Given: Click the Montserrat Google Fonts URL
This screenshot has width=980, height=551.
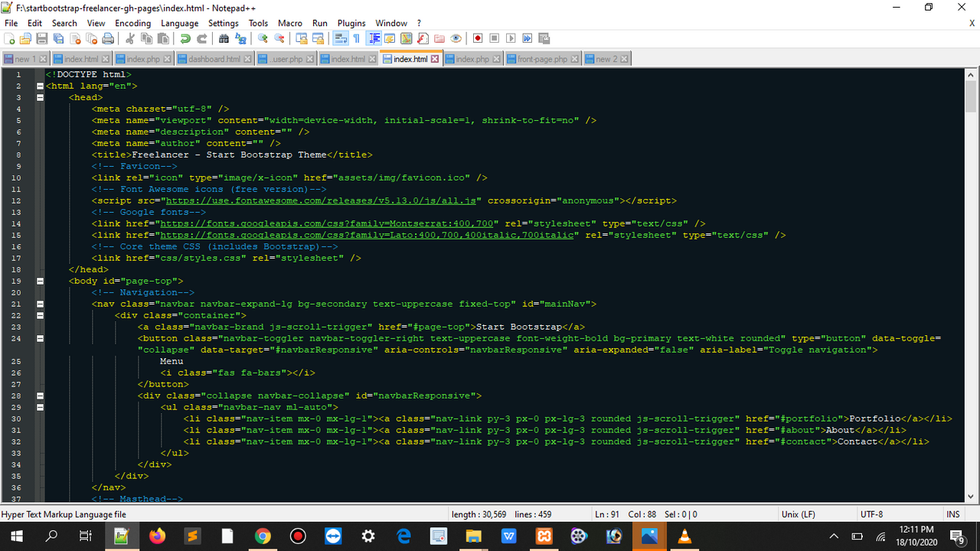Looking at the screenshot, I should pyautogui.click(x=328, y=223).
